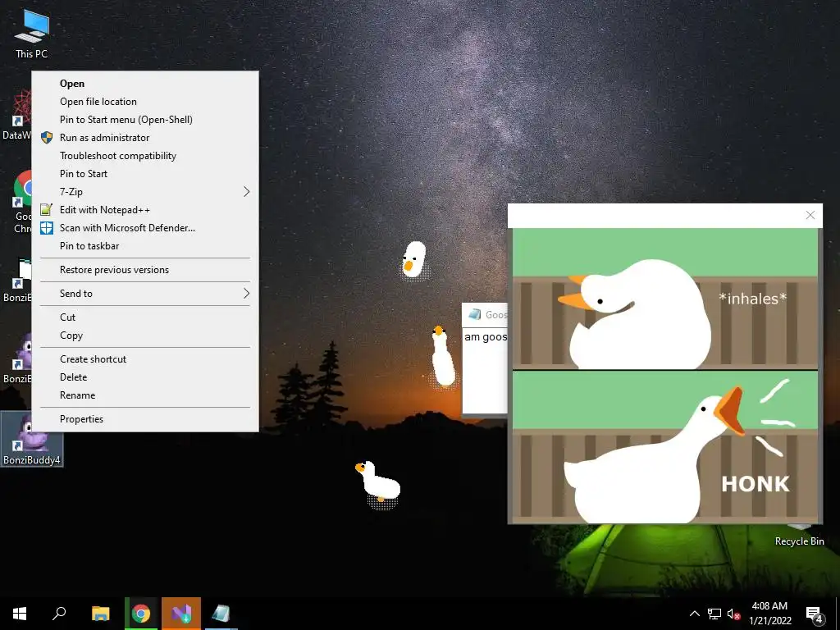Screen dimensions: 840x630
Task: Choose Pin to Start menu (Open-Shell)
Action: click(x=145, y=120)
